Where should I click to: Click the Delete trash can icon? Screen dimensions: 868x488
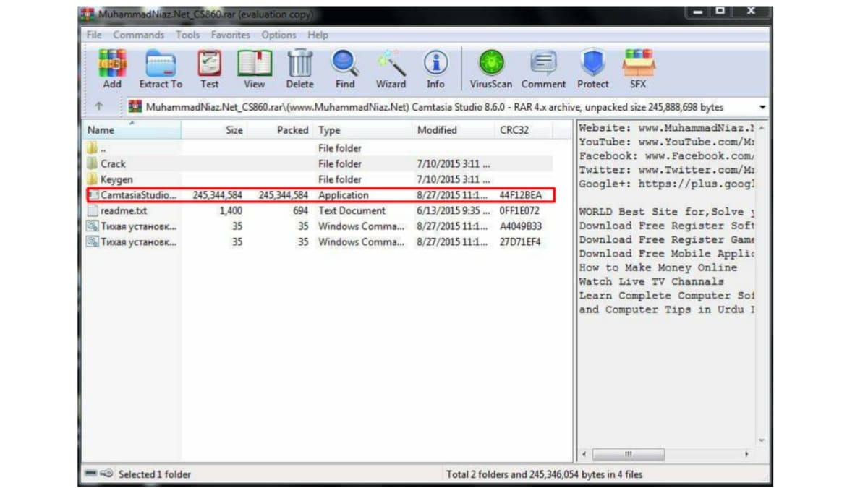(x=299, y=64)
